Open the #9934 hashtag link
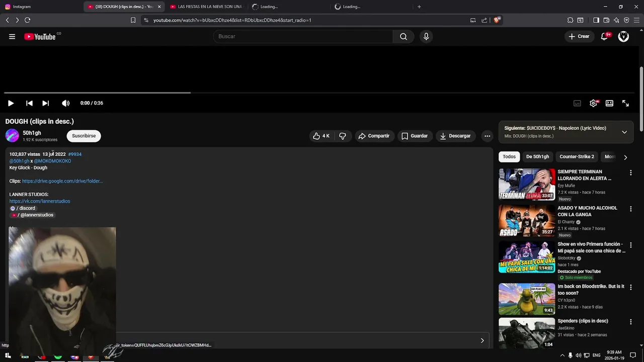This screenshot has height=362, width=644. point(74,154)
